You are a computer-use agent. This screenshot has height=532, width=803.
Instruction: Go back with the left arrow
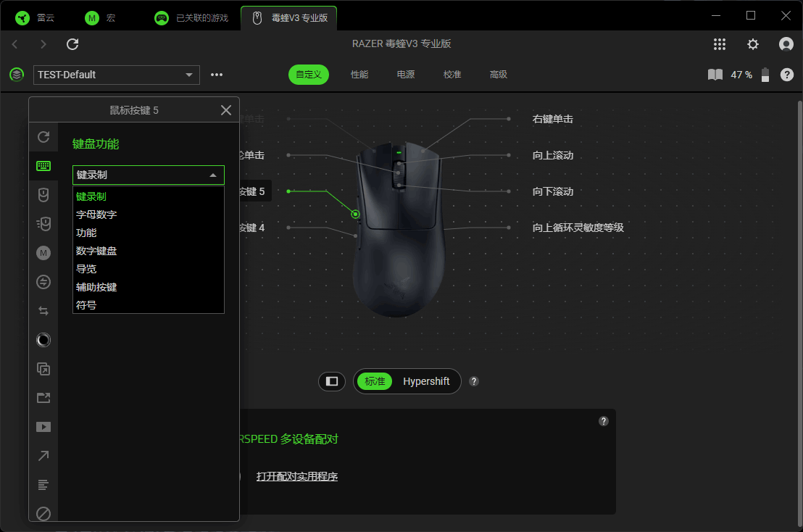tap(14, 44)
